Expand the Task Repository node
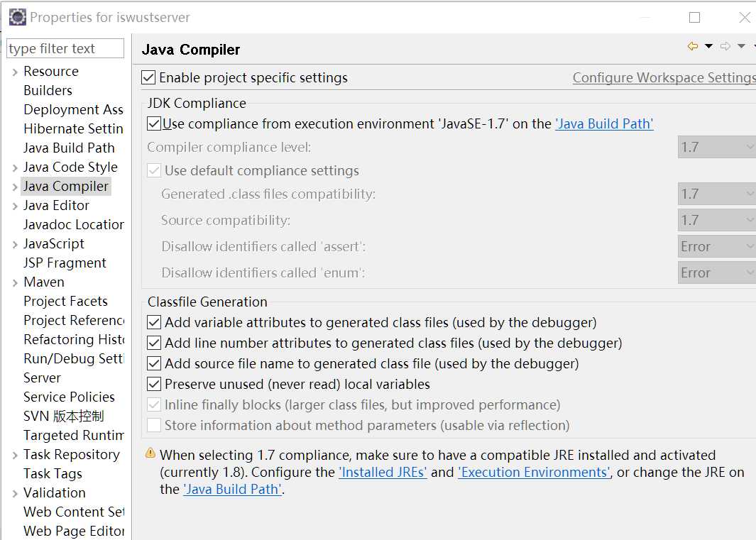 click(15, 455)
